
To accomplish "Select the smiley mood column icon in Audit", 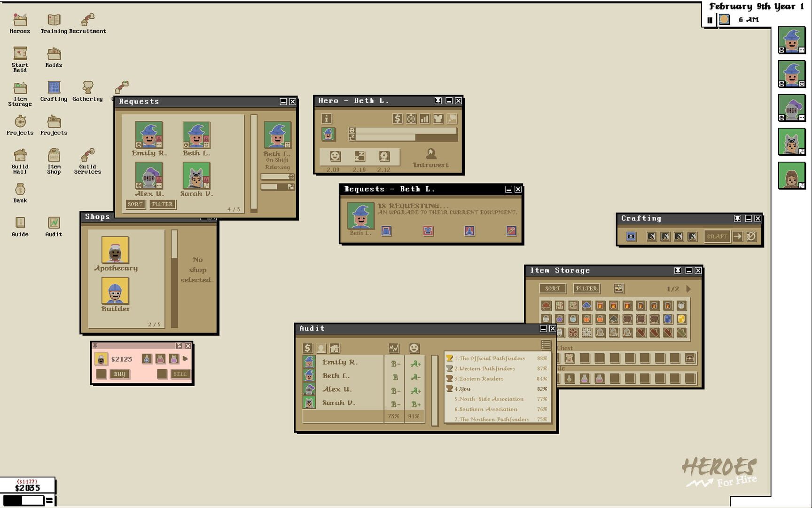I will 414,348.
